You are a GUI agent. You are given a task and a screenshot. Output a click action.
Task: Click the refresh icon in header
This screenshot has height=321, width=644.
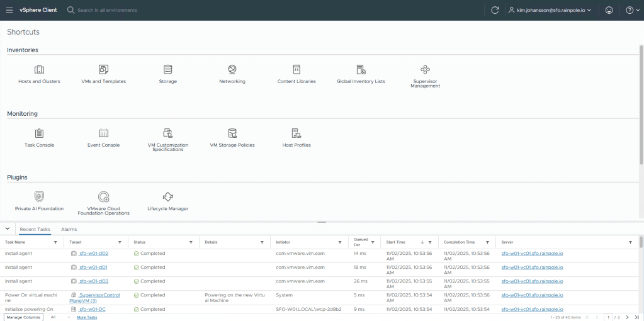(495, 10)
